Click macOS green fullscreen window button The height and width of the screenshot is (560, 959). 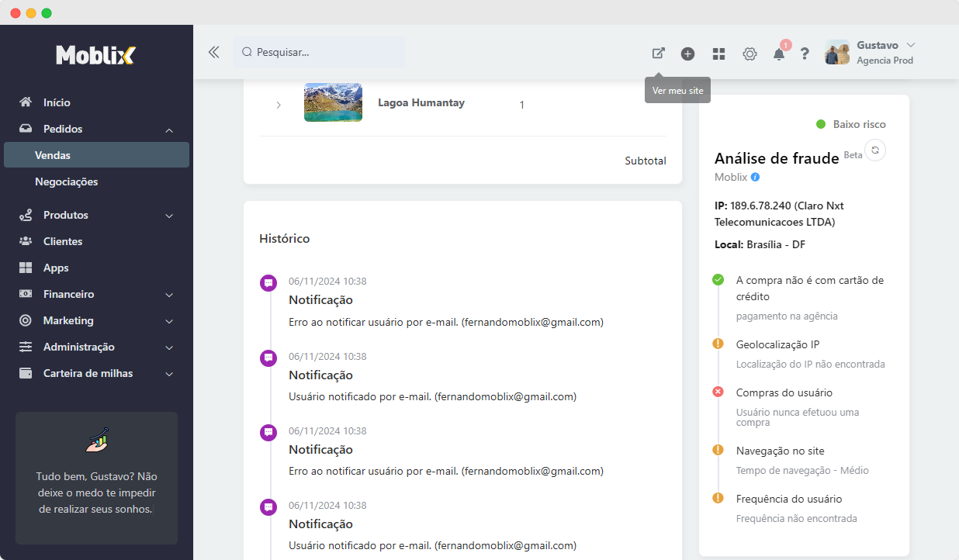click(47, 13)
